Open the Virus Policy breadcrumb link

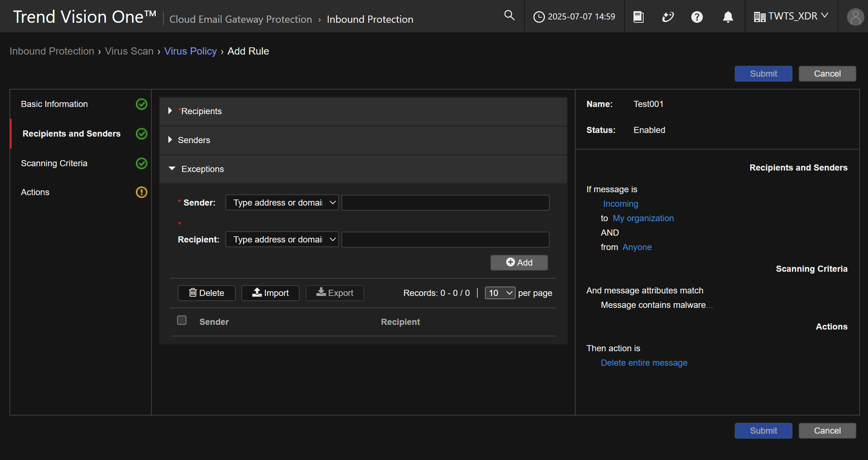tap(190, 51)
